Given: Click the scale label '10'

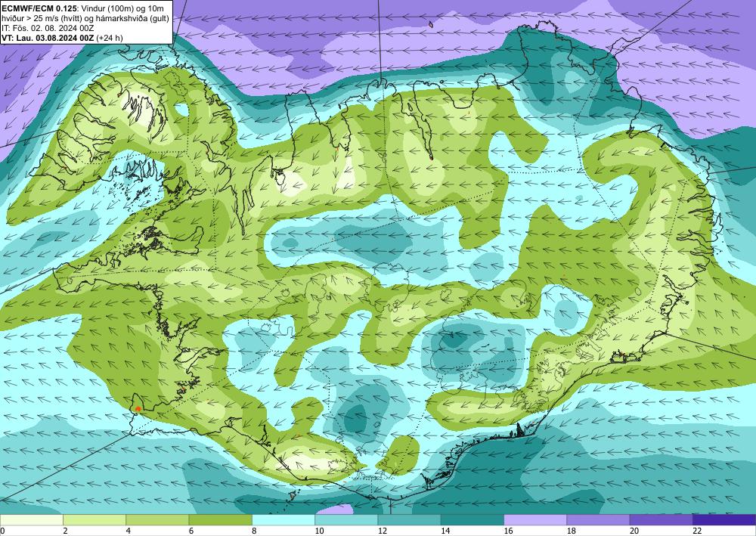Looking at the screenshot, I should click(x=319, y=531).
